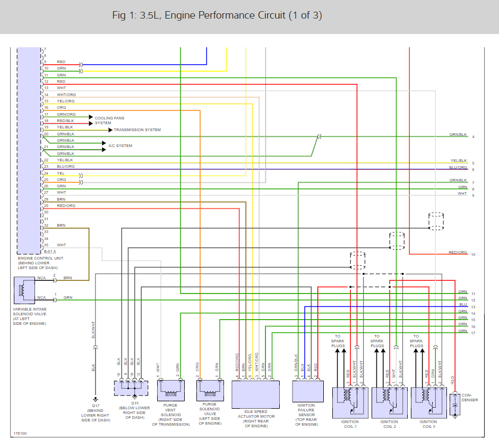
Task: Select the Idle Speed Actuator Motor block
Action: point(255,394)
